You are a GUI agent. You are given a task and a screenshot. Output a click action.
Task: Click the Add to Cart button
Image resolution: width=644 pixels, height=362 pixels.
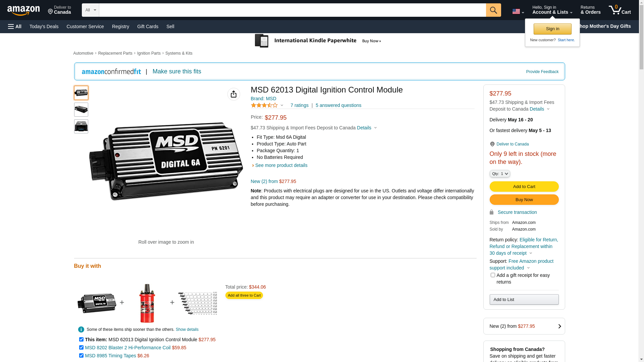524,187
